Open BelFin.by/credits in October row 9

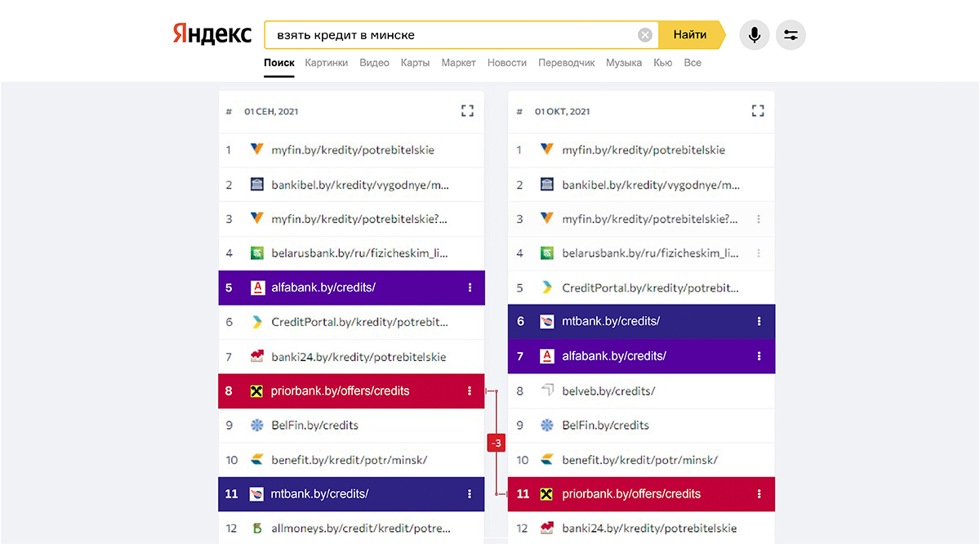606,426
